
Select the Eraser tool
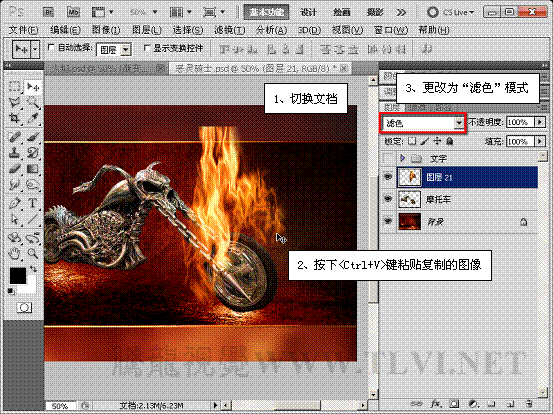14,169
